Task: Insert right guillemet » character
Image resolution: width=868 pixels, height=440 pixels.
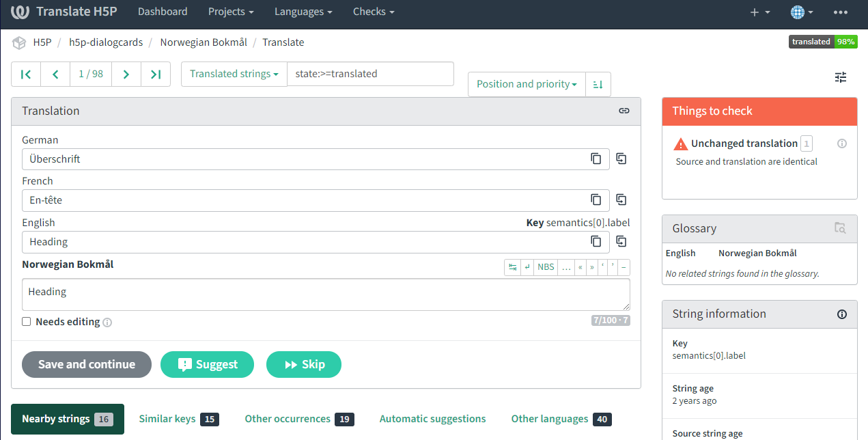Action: (x=592, y=267)
